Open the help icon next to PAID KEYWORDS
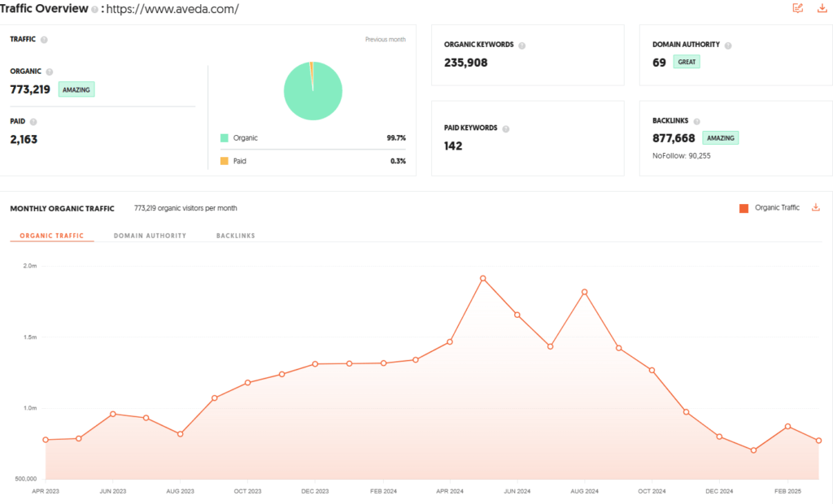Viewport: 833px width, 504px height. 506,128
